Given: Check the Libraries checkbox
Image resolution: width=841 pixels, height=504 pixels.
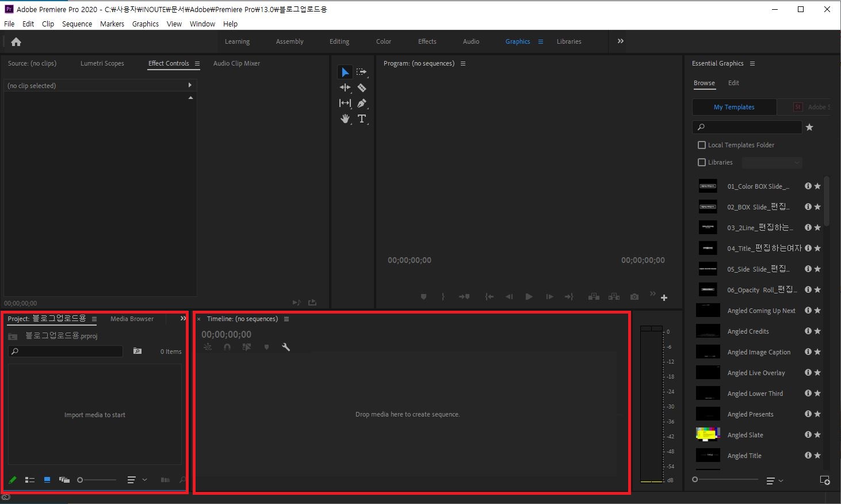Looking at the screenshot, I should point(701,162).
